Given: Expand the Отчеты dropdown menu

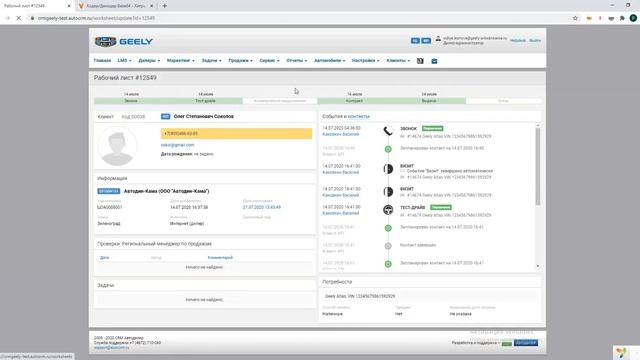Looking at the screenshot, I should (x=297, y=60).
